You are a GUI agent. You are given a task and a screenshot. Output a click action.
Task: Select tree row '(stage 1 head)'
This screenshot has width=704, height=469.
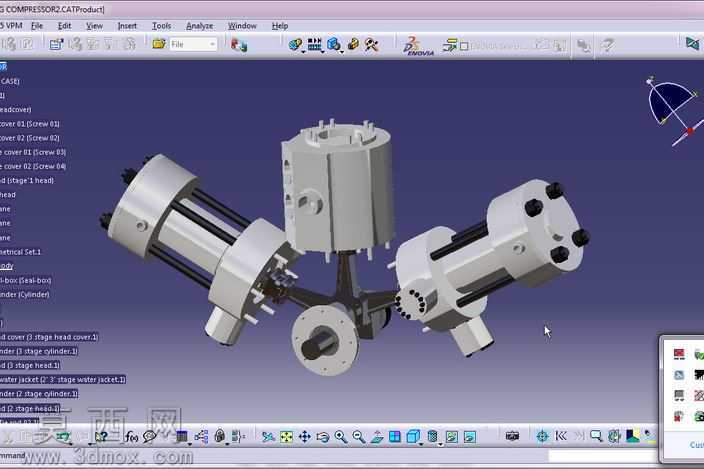[x=27, y=180]
